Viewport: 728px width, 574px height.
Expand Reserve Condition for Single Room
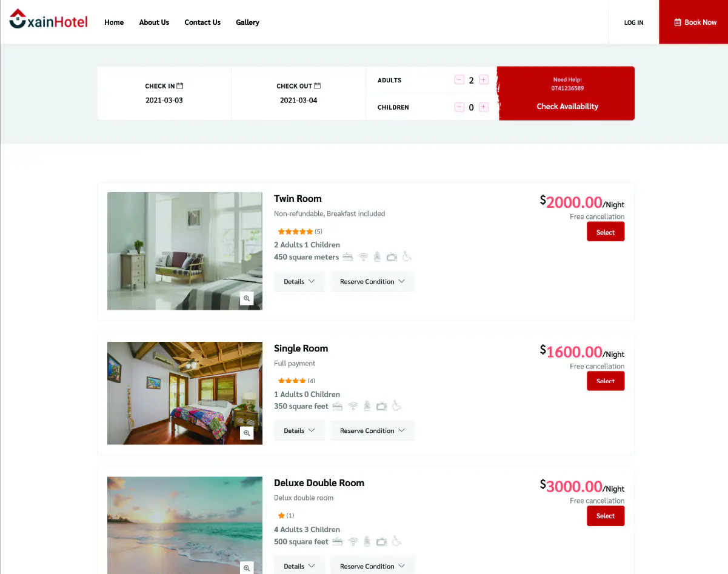[372, 430]
